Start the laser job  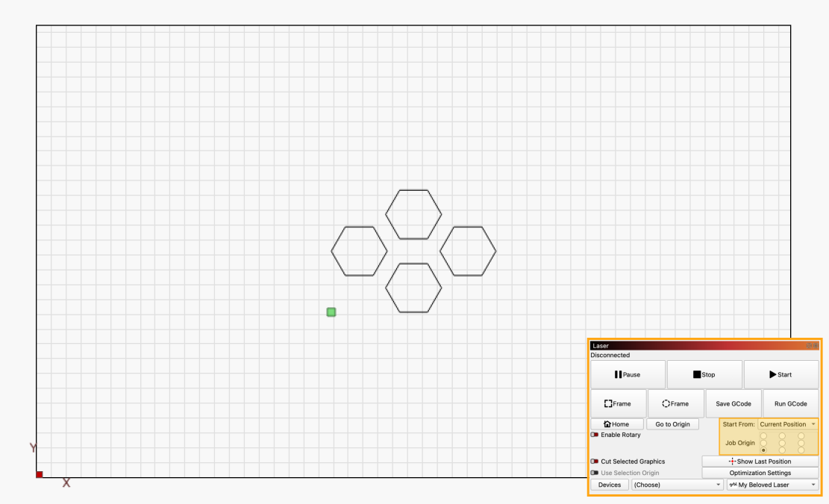click(780, 374)
